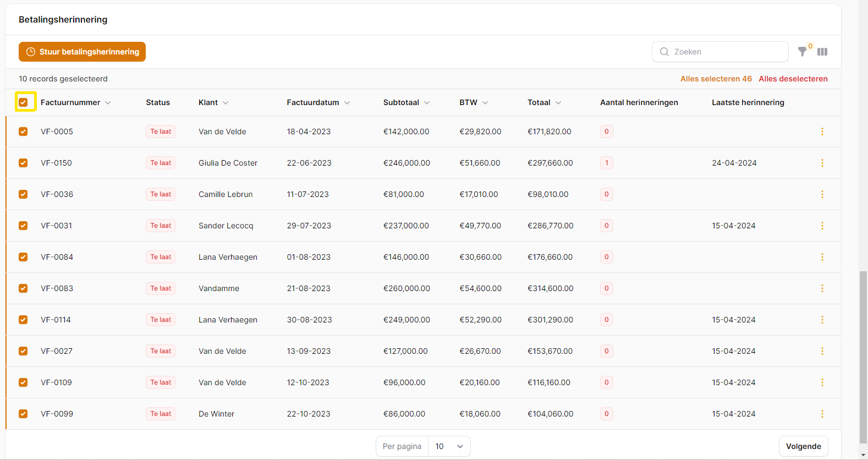Uncheck the checkbox for VF-0036
Screen dimensions: 868x460
[23, 194]
